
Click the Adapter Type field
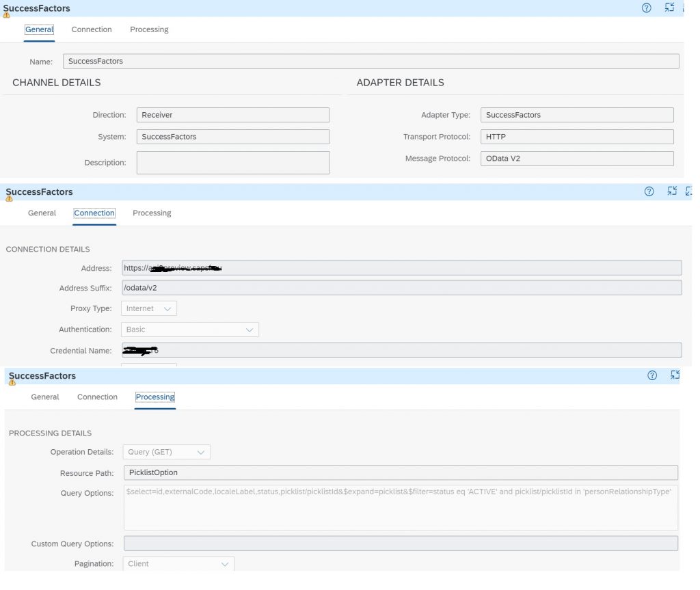(x=577, y=115)
